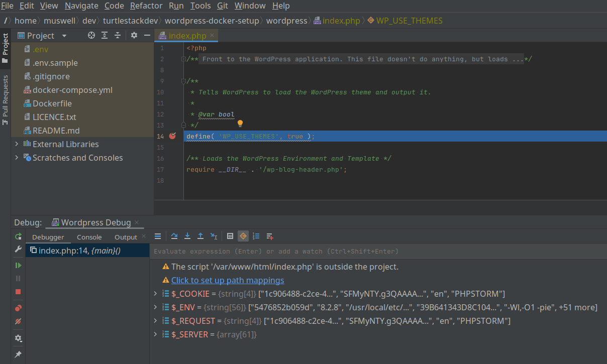Screen dimensions: 607x364
Task: Open the Pull Requests side panel
Action: pos(6,99)
